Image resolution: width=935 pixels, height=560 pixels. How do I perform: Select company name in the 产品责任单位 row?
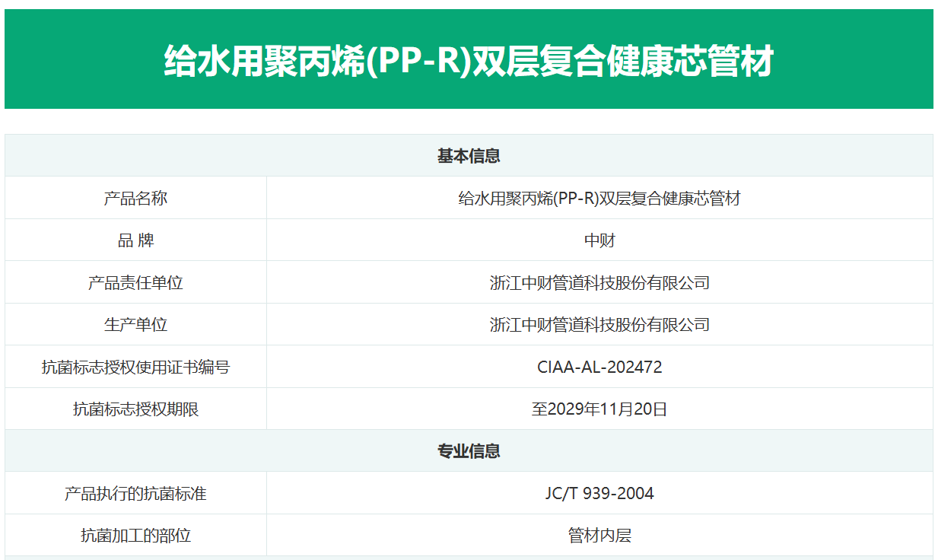click(599, 283)
